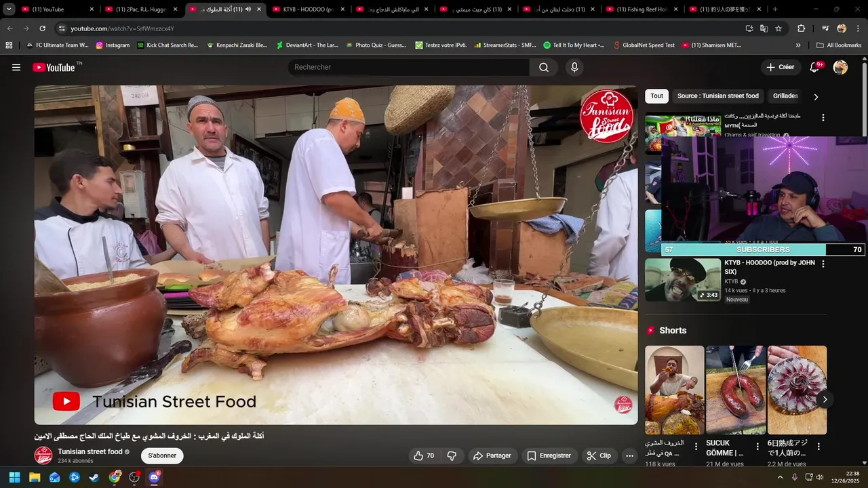Click the Partager share button
This screenshot has width=868, height=488.
point(492,455)
